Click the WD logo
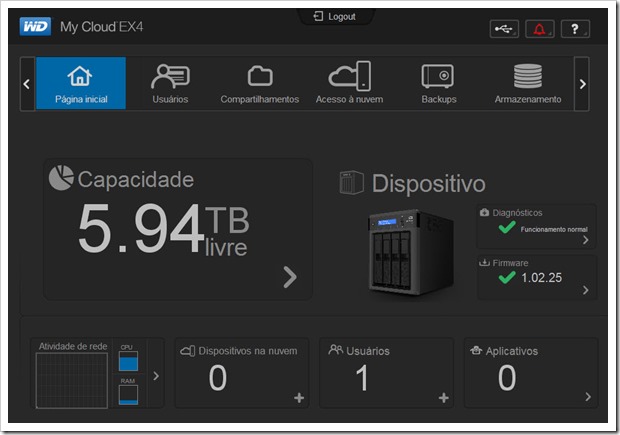 coord(35,26)
